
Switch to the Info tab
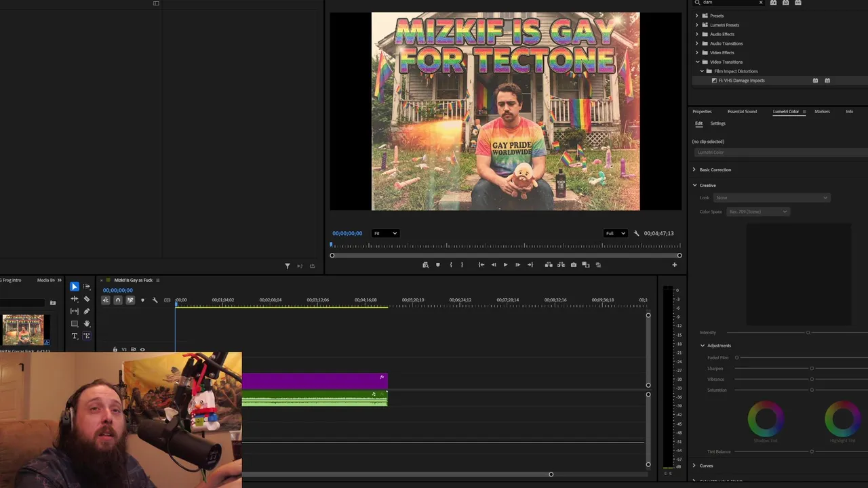pyautogui.click(x=849, y=111)
